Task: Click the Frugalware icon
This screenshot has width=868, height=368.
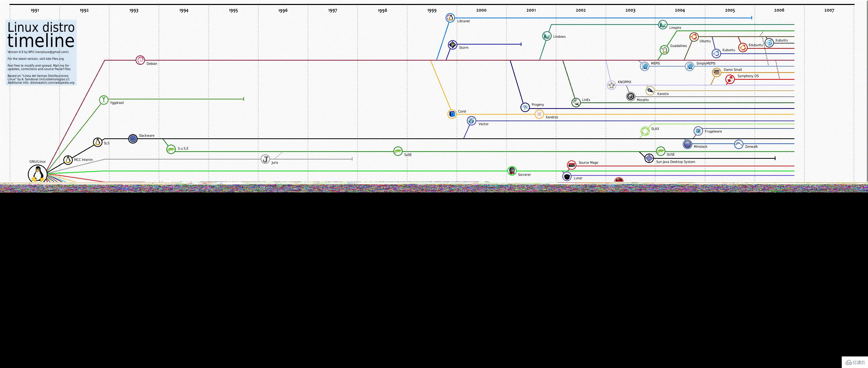Action: (x=698, y=131)
